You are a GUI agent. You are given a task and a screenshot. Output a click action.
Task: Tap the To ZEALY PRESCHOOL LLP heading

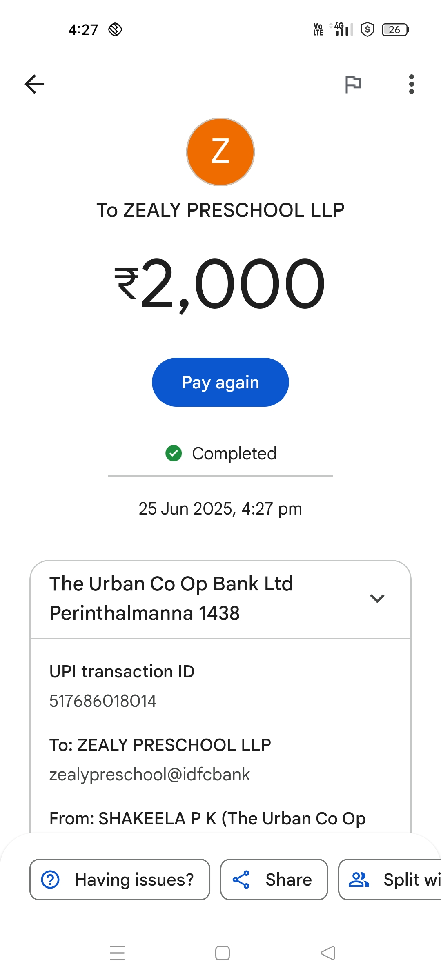click(220, 210)
